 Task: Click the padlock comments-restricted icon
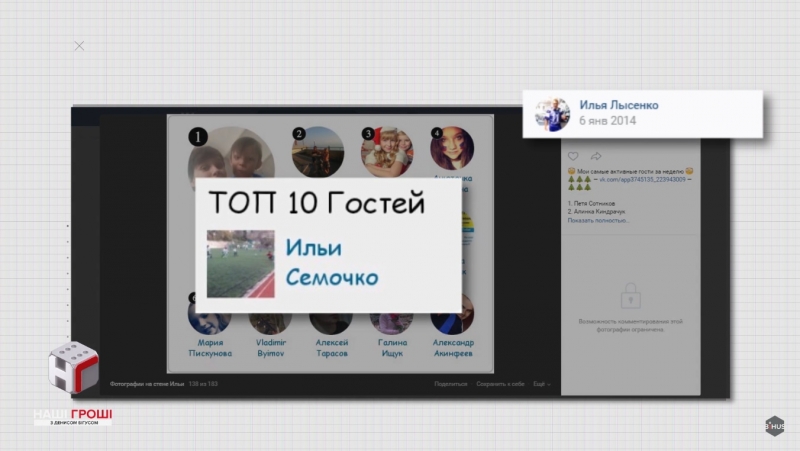[x=630, y=296]
